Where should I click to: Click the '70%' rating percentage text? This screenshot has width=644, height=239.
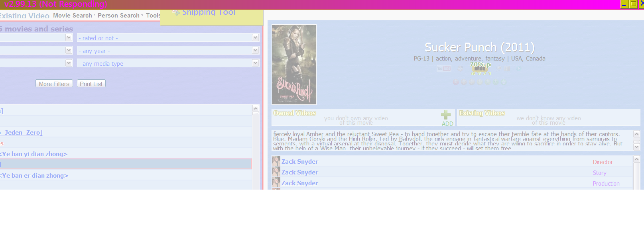click(477, 64)
